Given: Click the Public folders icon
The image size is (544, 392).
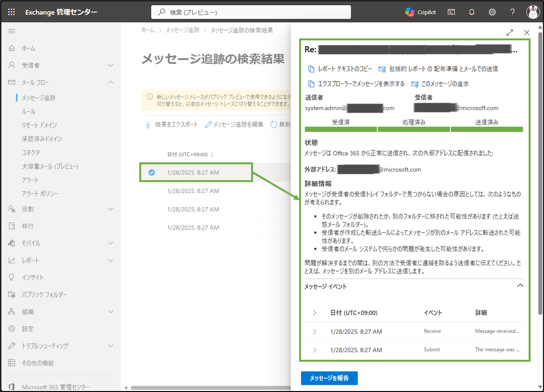Looking at the screenshot, I should [12, 294].
